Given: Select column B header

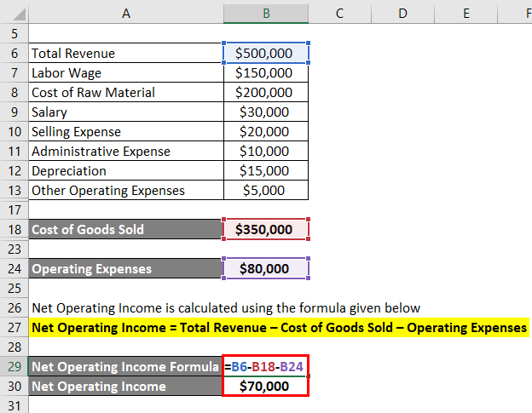Looking at the screenshot, I should click(265, 13).
